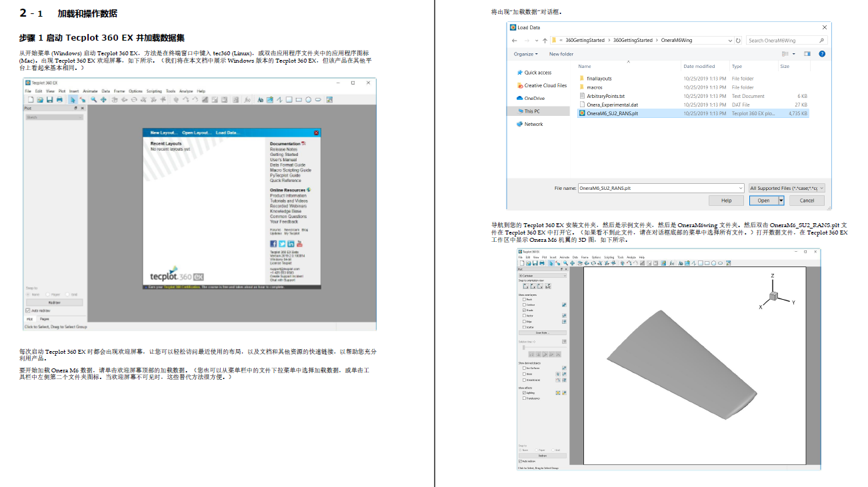This screenshot has height=487, width=868.
Task: Open the Animate menu in welcome-screen Tecplot window
Action: coord(90,91)
